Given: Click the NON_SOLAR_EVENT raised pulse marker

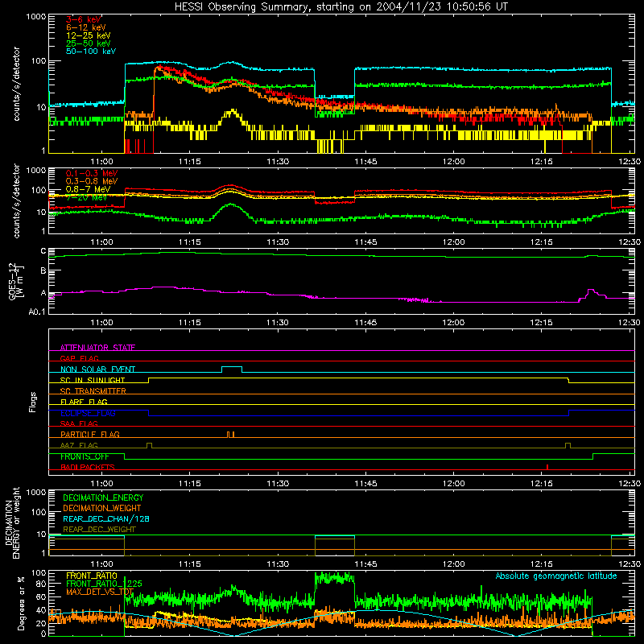Looking at the screenshot, I should pyautogui.click(x=232, y=369).
